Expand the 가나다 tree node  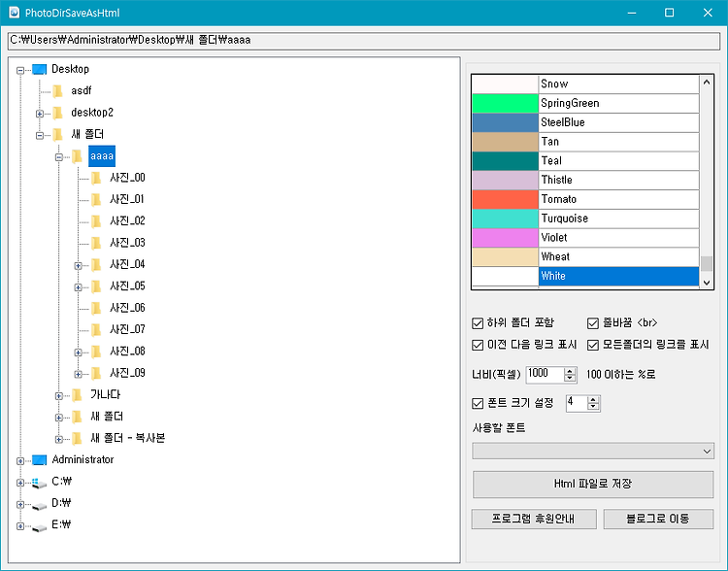click(x=59, y=396)
